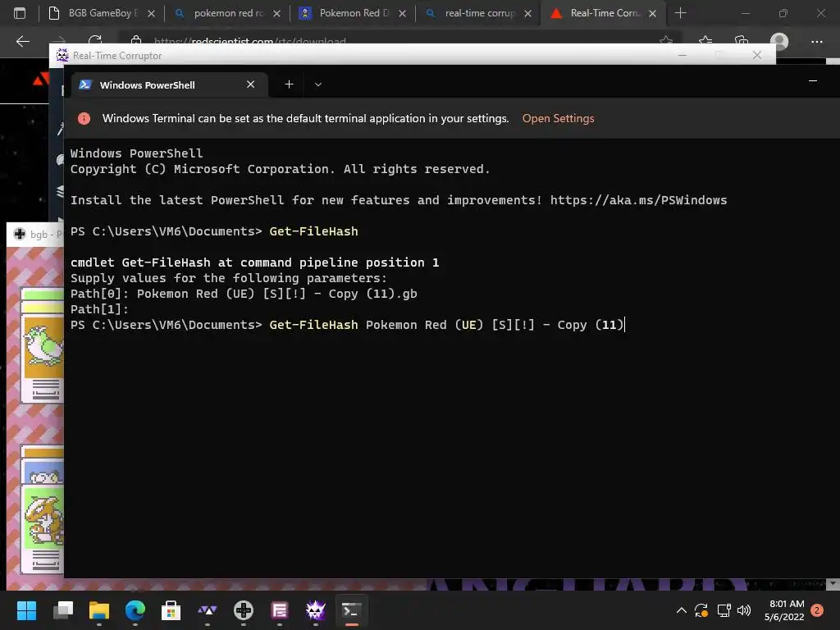The width and height of the screenshot is (840, 630).
Task: Open notifications badge showing 2
Action: pos(817,610)
